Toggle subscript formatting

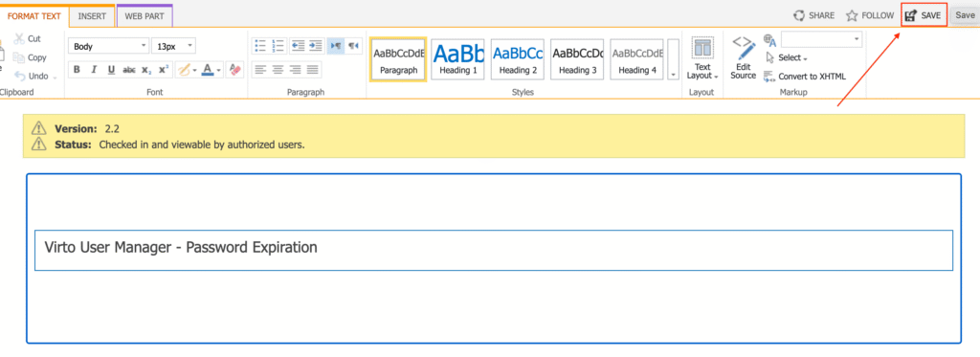click(145, 70)
